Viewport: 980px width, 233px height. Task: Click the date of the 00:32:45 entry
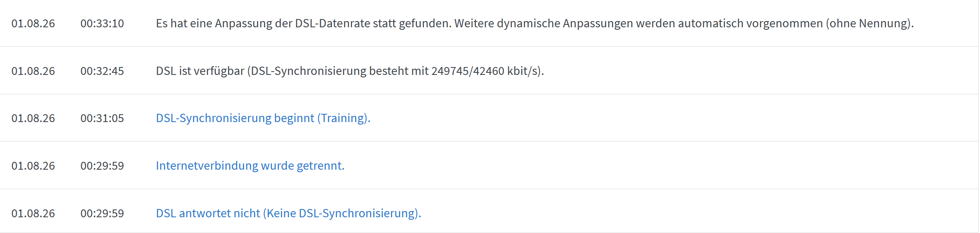[x=33, y=71]
